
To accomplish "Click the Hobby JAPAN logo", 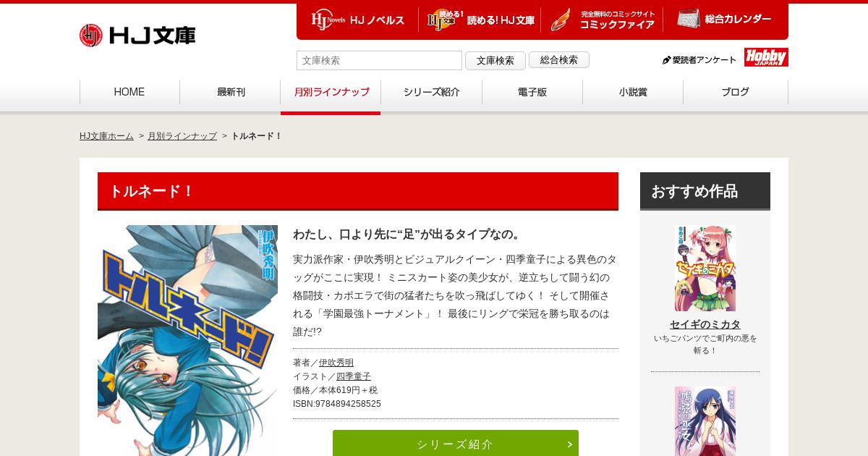I will tap(766, 57).
